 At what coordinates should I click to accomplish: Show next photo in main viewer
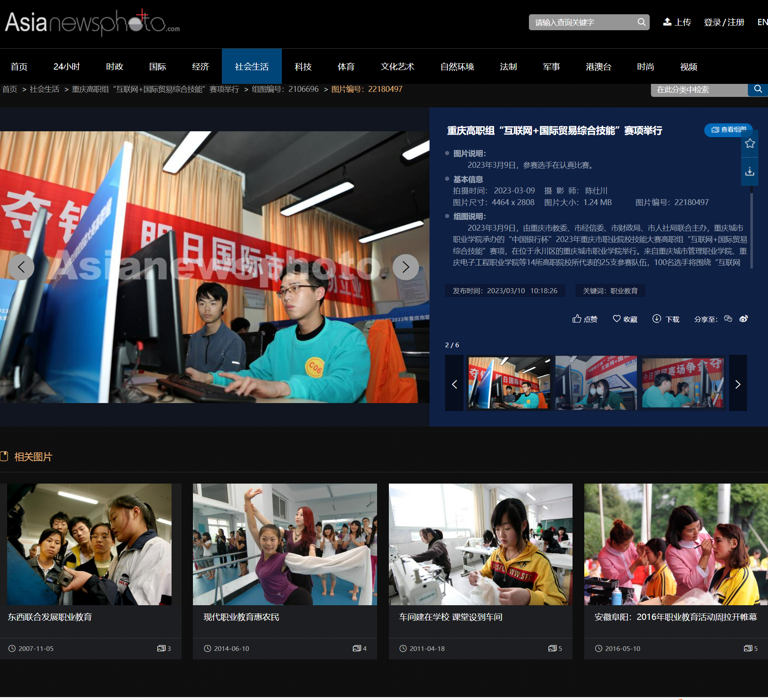pyautogui.click(x=405, y=267)
